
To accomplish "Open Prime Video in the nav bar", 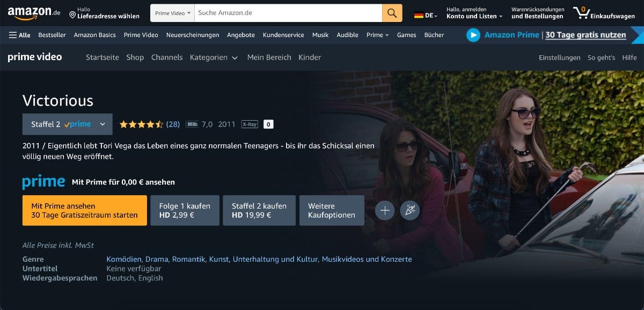I will (141, 35).
